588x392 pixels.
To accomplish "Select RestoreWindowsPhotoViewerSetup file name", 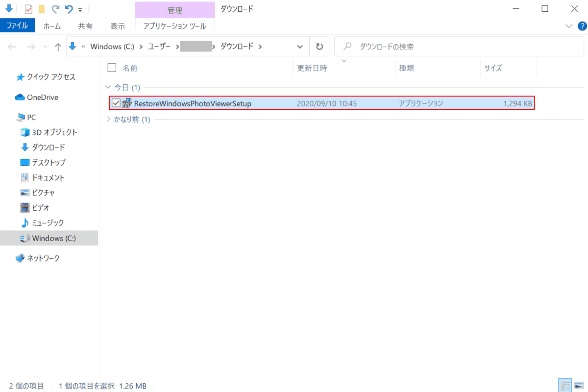I will (193, 103).
